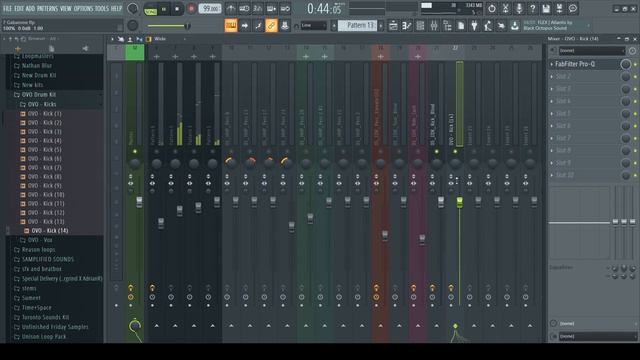Click the undo history circular icon
640x360 pixels.
coord(492,8)
